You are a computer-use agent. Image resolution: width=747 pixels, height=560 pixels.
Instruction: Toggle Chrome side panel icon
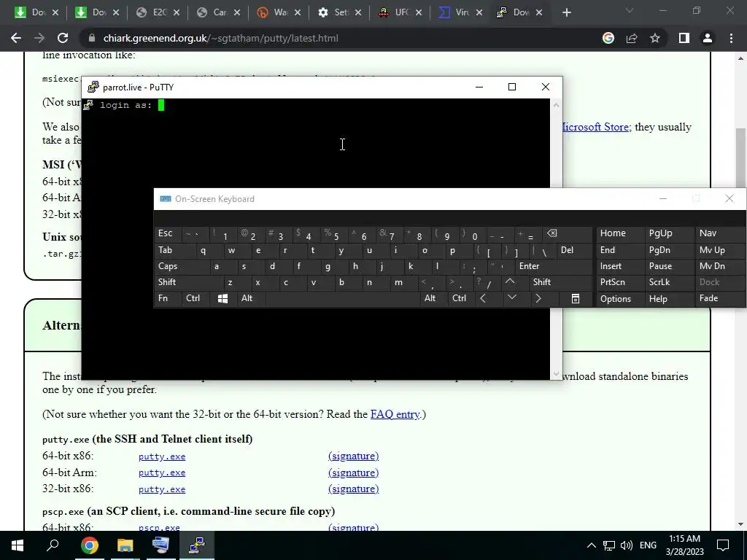click(684, 38)
